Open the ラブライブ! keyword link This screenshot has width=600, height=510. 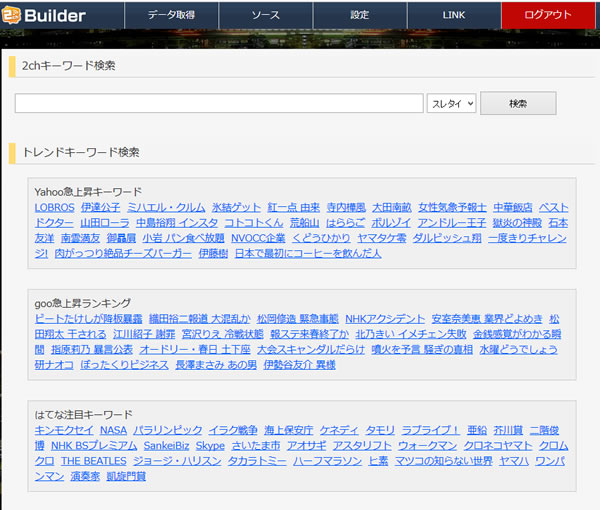point(430,430)
